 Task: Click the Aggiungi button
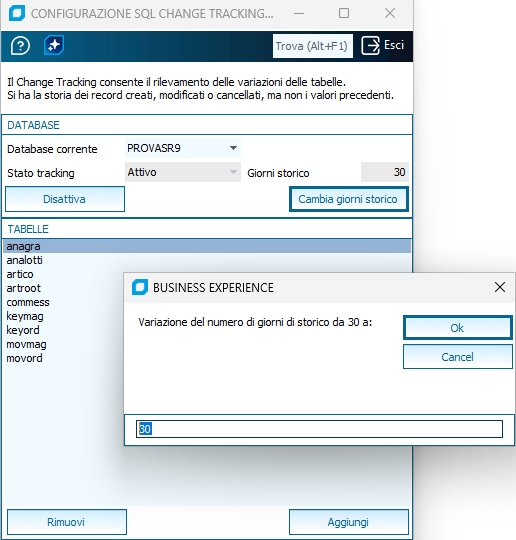click(x=349, y=522)
